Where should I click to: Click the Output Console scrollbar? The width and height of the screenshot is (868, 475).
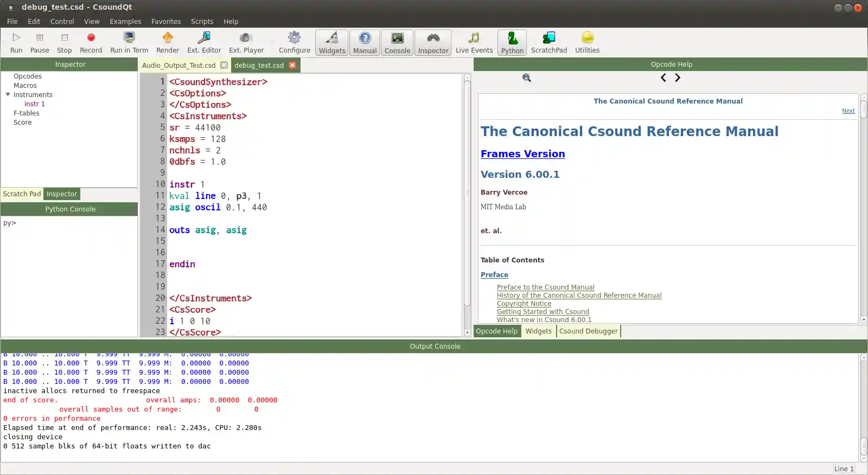pyautogui.click(x=864, y=408)
